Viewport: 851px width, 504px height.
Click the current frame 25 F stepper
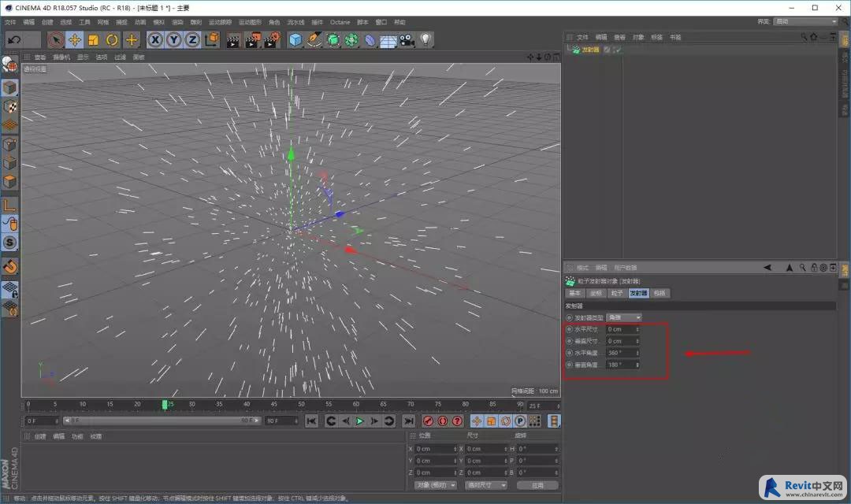click(x=558, y=406)
